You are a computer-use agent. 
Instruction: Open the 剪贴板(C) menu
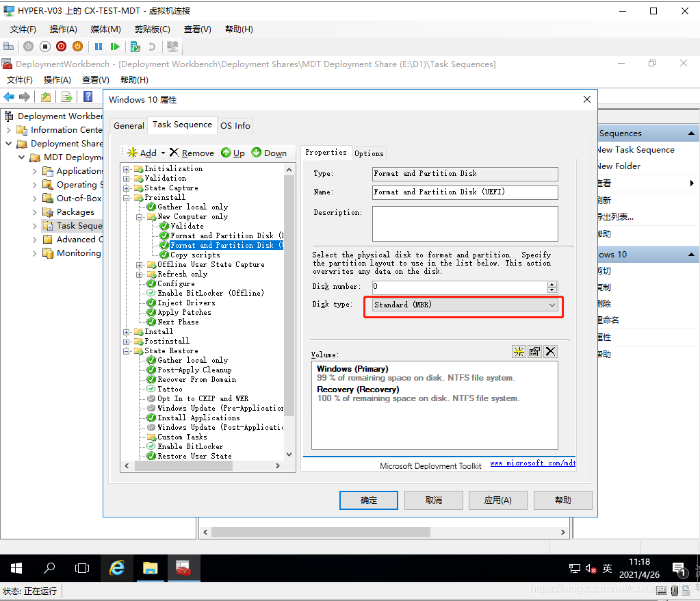tap(152, 29)
